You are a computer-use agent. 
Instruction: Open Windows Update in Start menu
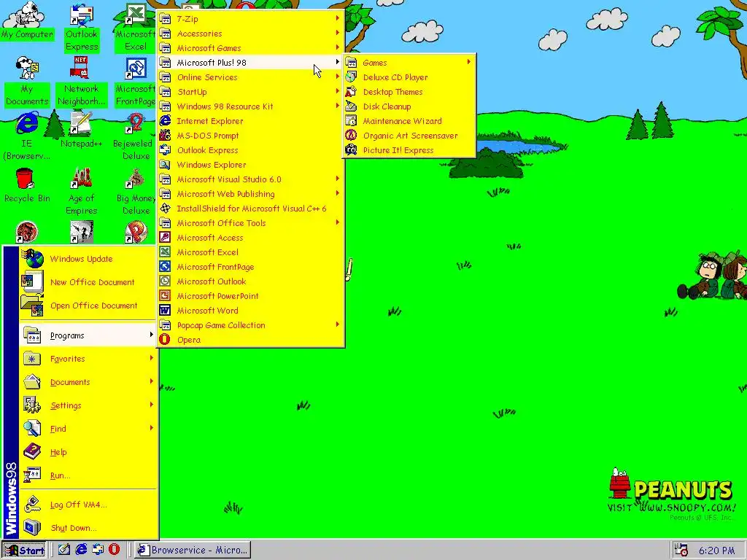tap(88, 259)
